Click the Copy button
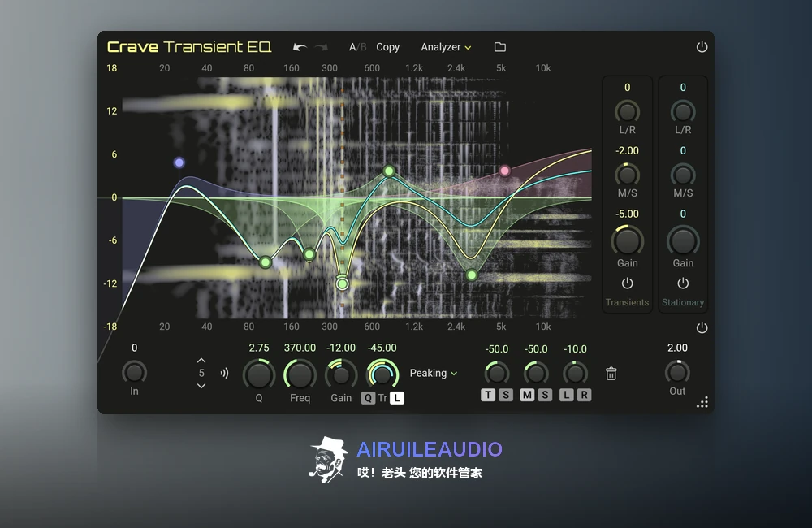This screenshot has height=528, width=812. coord(388,47)
